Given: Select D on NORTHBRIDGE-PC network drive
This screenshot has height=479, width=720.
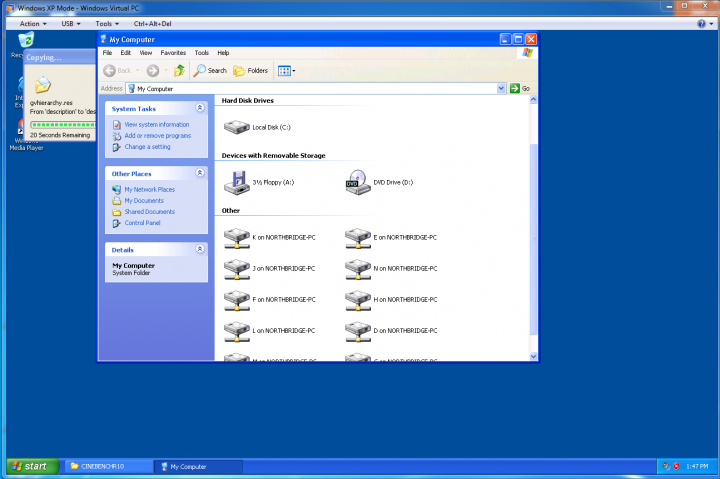Looking at the screenshot, I should [358, 331].
